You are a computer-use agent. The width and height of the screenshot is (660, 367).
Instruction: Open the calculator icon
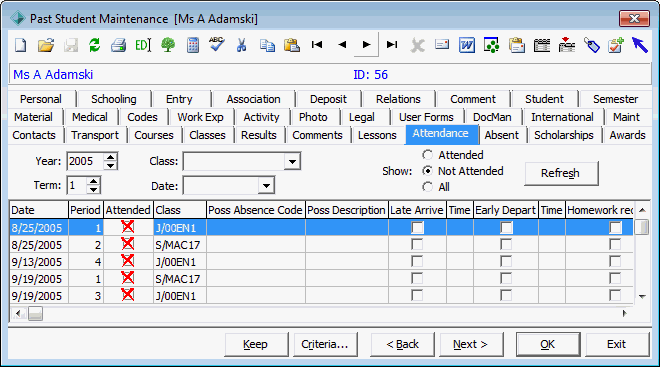[x=193, y=45]
